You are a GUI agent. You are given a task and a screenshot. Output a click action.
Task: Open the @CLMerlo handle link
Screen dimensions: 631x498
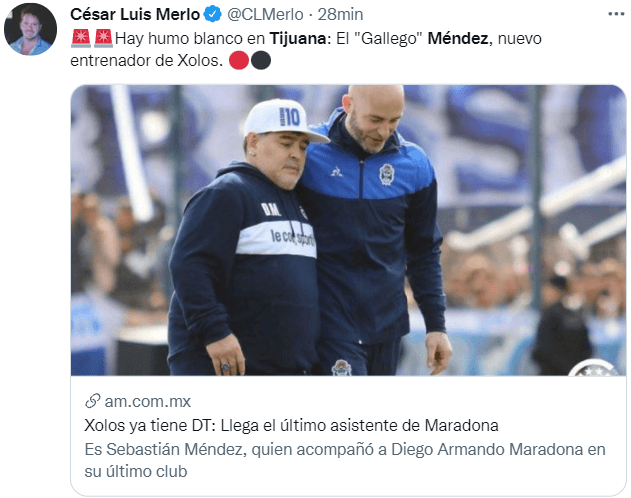click(x=265, y=14)
